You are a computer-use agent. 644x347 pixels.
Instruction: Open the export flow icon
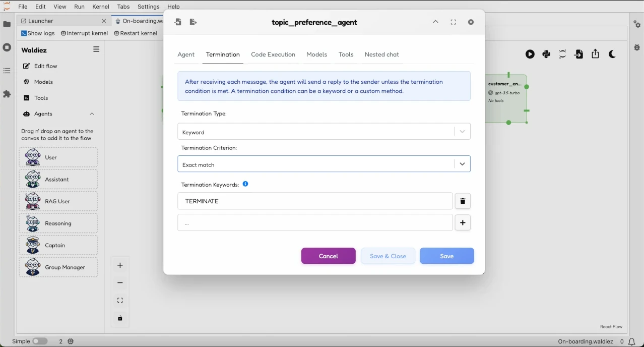(x=578, y=54)
